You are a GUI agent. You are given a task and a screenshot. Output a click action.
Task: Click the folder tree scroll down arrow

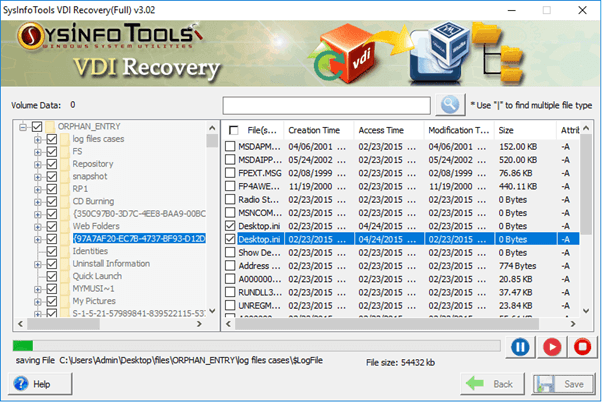click(212, 311)
